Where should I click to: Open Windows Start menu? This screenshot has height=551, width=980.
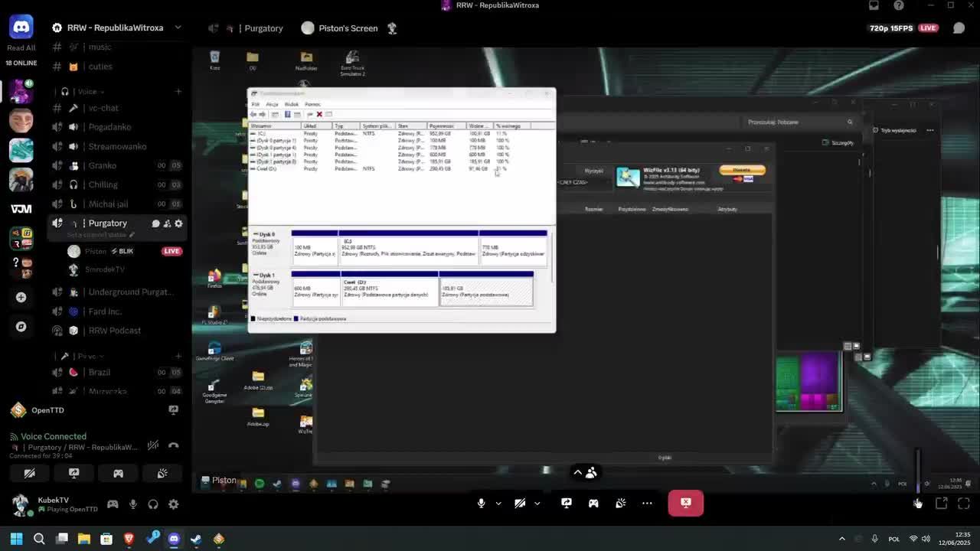[x=16, y=539]
